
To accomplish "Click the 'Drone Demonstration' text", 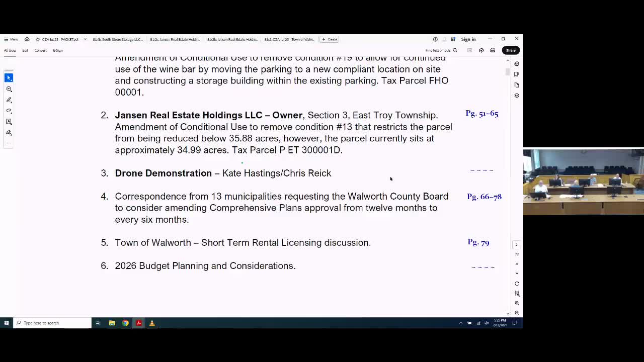I will point(164,173).
